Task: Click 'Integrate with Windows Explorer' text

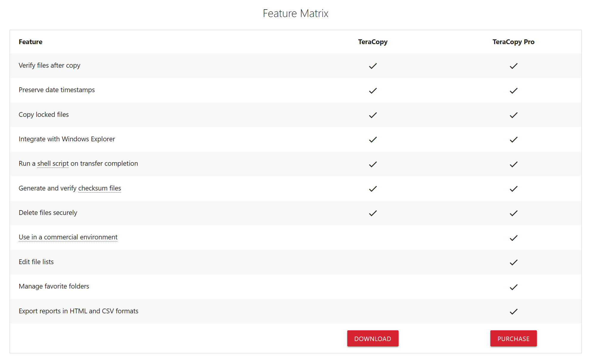Action: pos(67,139)
